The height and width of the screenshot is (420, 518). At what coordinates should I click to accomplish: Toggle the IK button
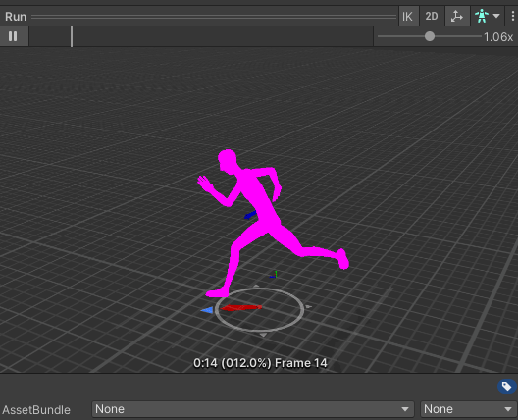[x=408, y=16]
